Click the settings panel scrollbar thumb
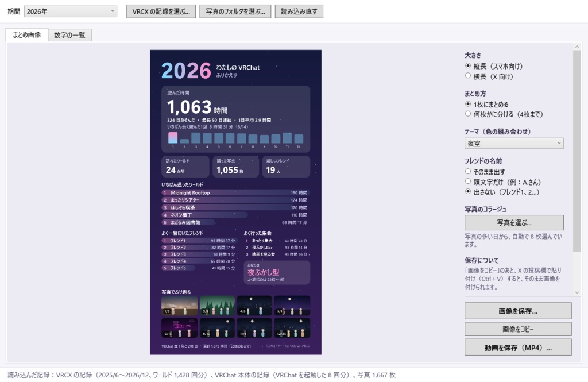Image resolution: width=588 pixels, height=382 pixels. click(x=577, y=151)
